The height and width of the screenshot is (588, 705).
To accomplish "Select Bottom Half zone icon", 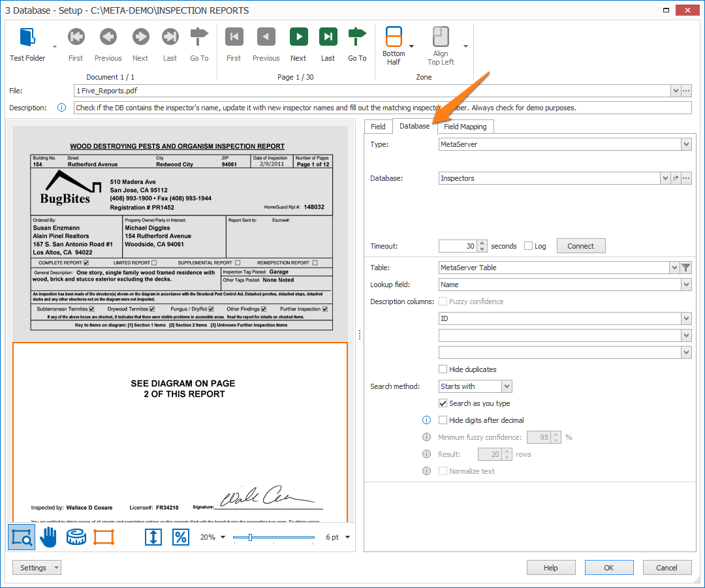I will [x=394, y=37].
